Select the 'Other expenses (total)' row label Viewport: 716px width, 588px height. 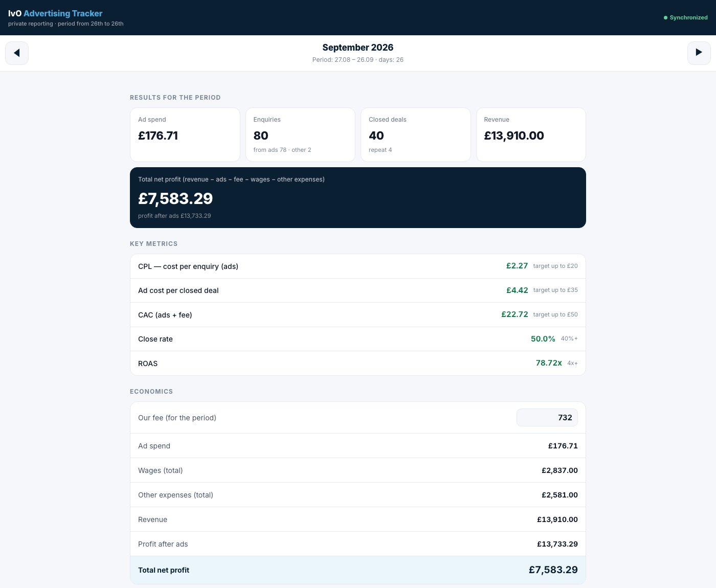tap(175, 495)
